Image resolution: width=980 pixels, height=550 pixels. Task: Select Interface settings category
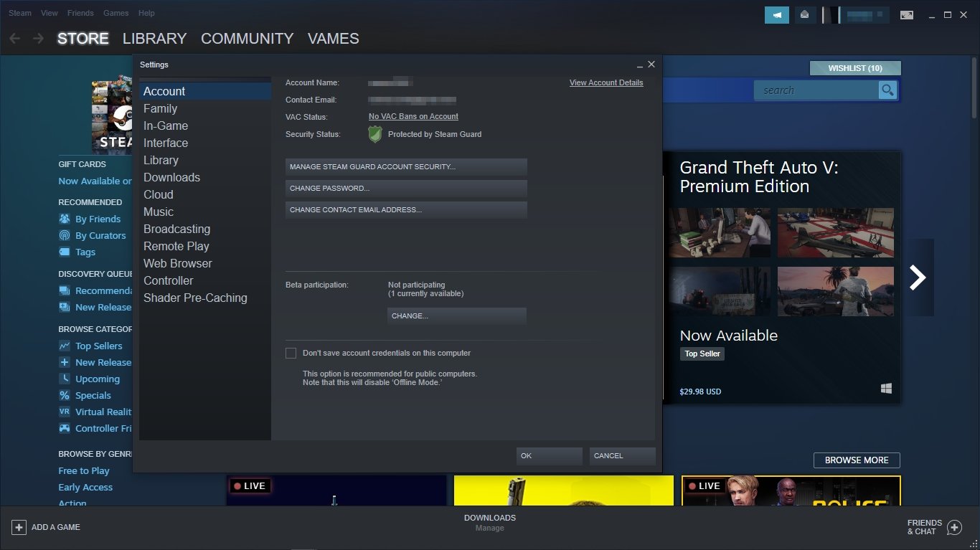pos(205,143)
